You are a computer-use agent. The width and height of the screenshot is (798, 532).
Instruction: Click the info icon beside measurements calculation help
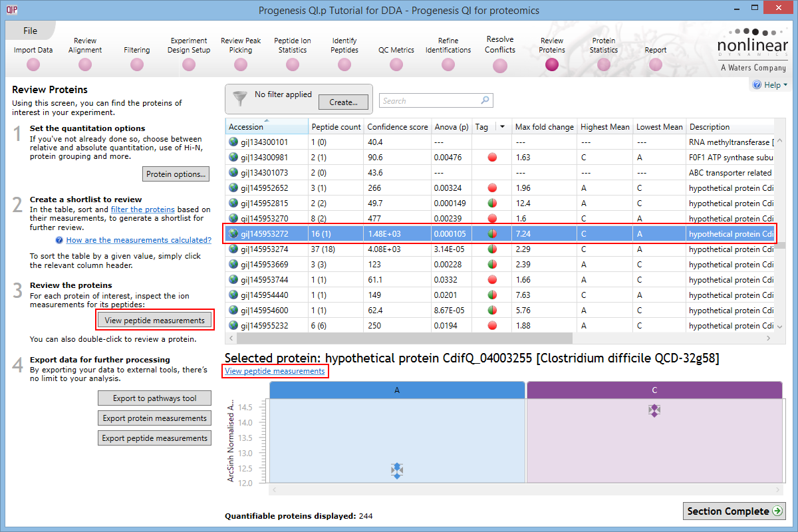pyautogui.click(x=60, y=240)
